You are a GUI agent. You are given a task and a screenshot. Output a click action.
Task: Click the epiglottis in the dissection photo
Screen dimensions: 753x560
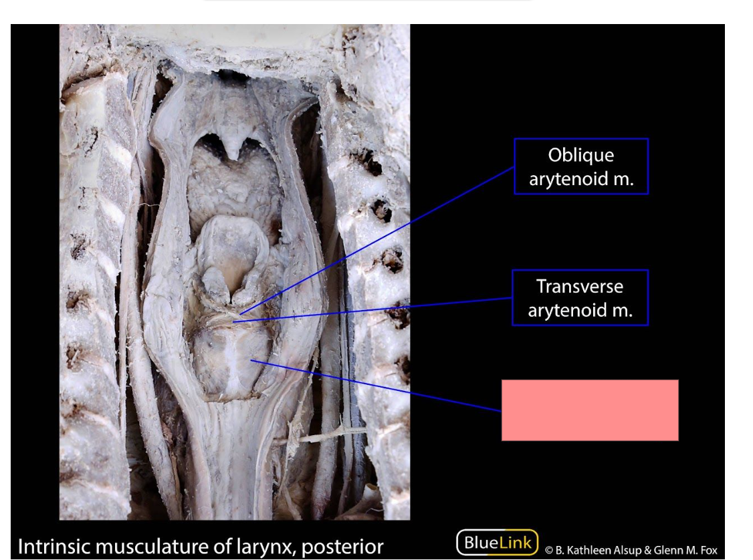(233, 243)
